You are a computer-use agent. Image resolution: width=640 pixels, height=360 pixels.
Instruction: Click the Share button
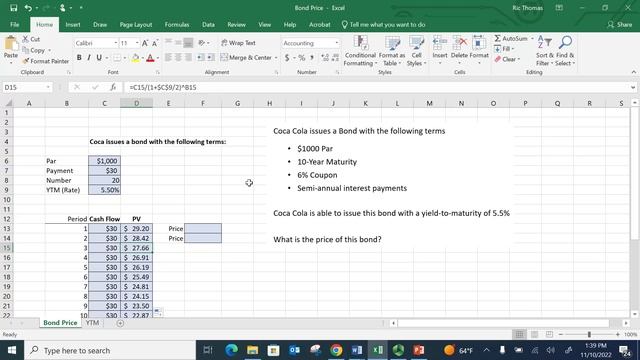[x=620, y=24]
